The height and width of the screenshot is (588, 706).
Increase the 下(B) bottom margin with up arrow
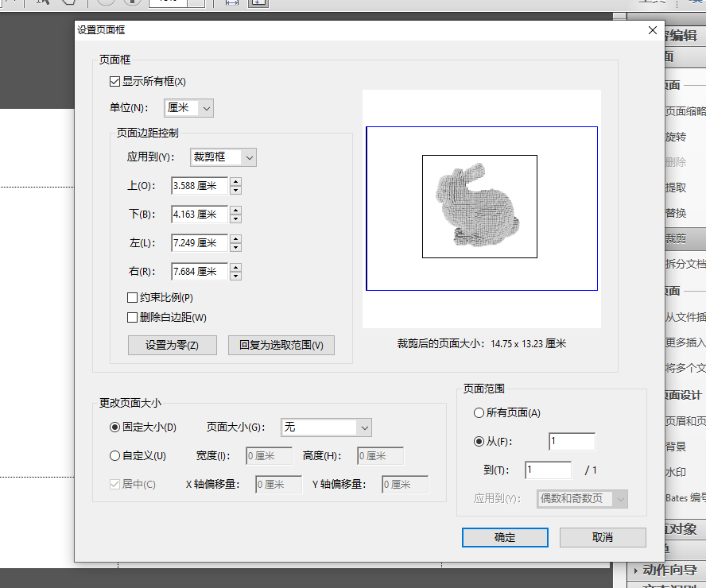click(236, 210)
